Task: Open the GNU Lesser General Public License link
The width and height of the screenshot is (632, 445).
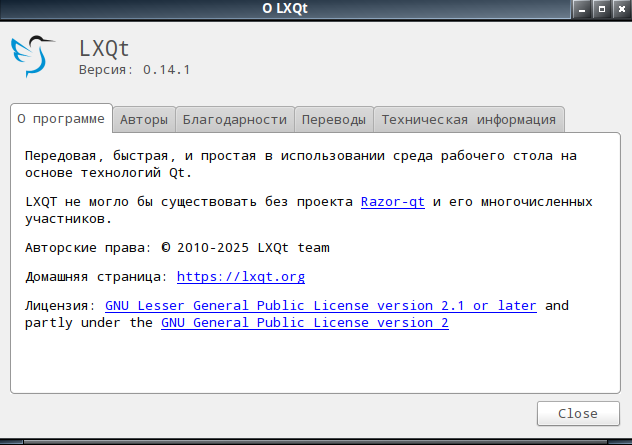Action: (321, 306)
